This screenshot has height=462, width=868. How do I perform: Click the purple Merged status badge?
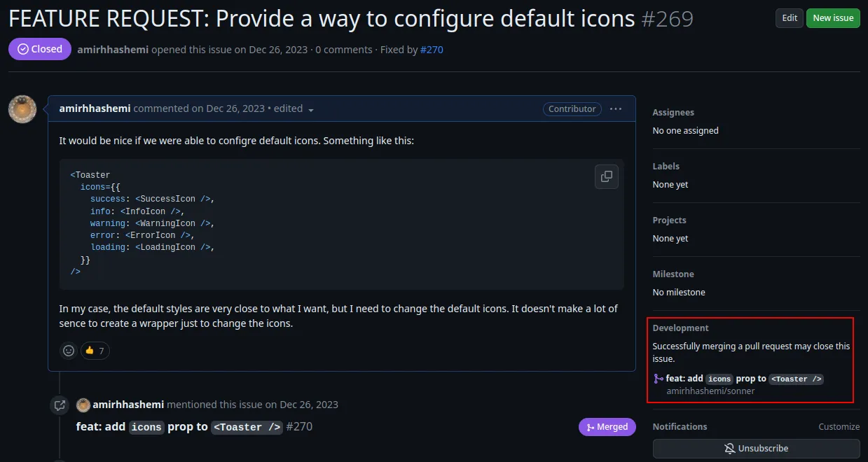(607, 427)
